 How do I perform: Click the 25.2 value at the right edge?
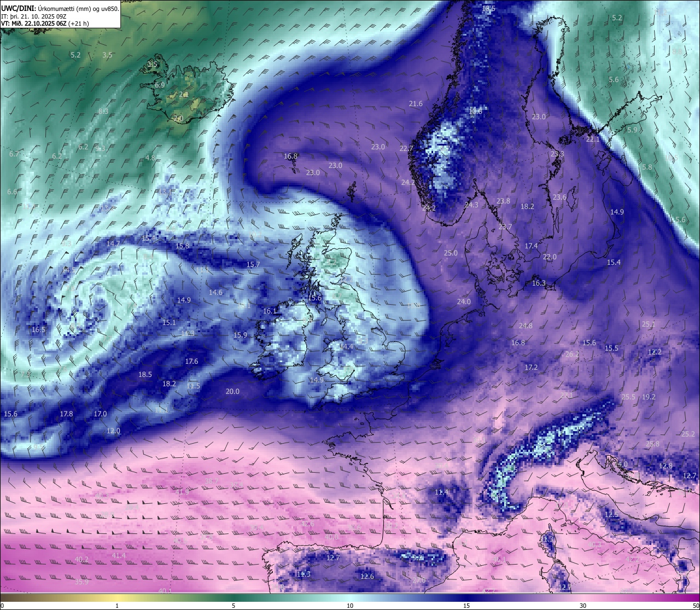click(688, 434)
